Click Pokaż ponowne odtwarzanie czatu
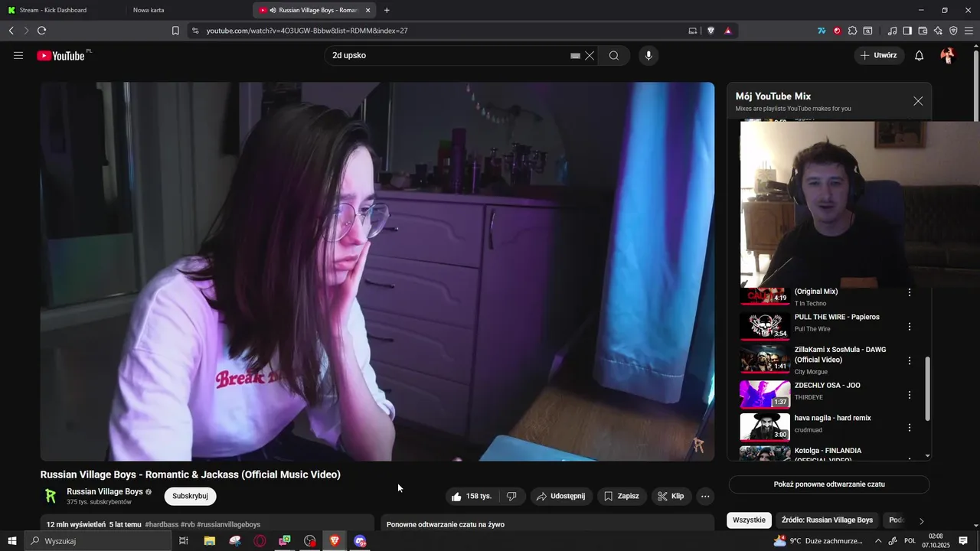Screen dimensions: 980x551 pos(829,484)
